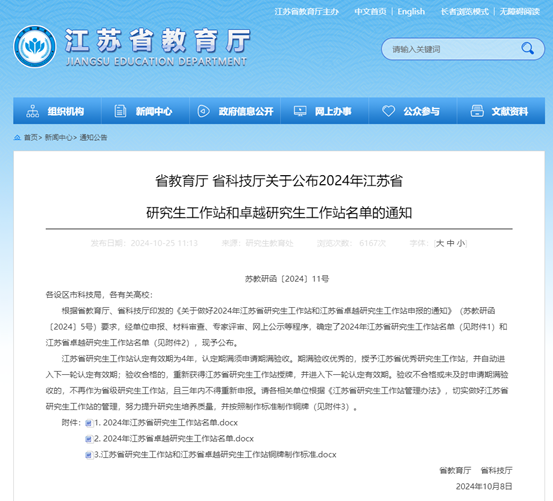Click the signature 省教育厅

(455, 470)
